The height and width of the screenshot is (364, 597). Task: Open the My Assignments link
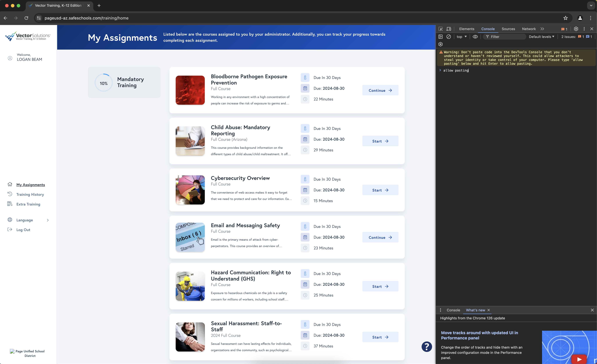31,185
